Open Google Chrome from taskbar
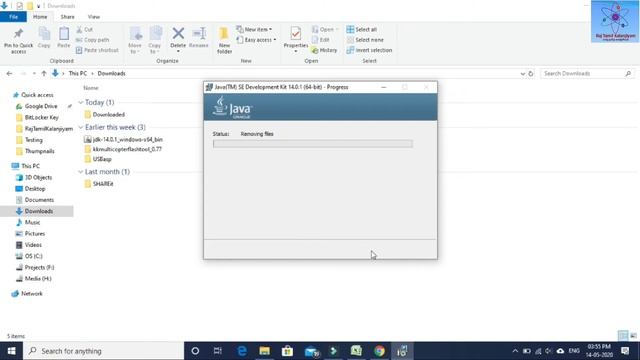This screenshot has width=640, height=360. (379, 351)
